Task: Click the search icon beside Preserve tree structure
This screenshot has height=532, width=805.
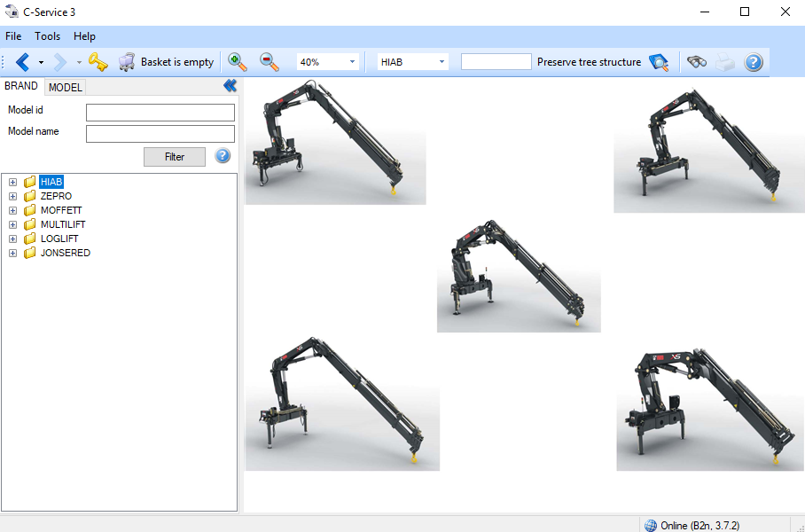Action: tap(659, 62)
